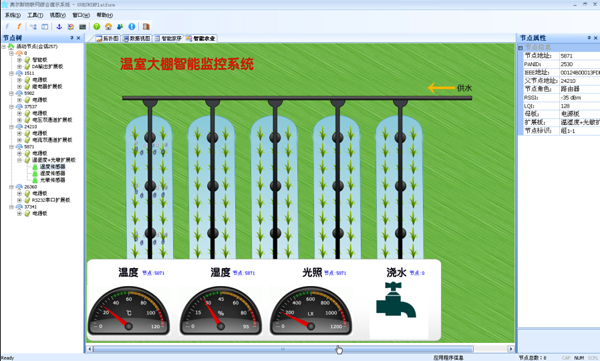The height and width of the screenshot is (361, 600).
Task: Click the green question mark toolbar icon
Action: click(97, 26)
